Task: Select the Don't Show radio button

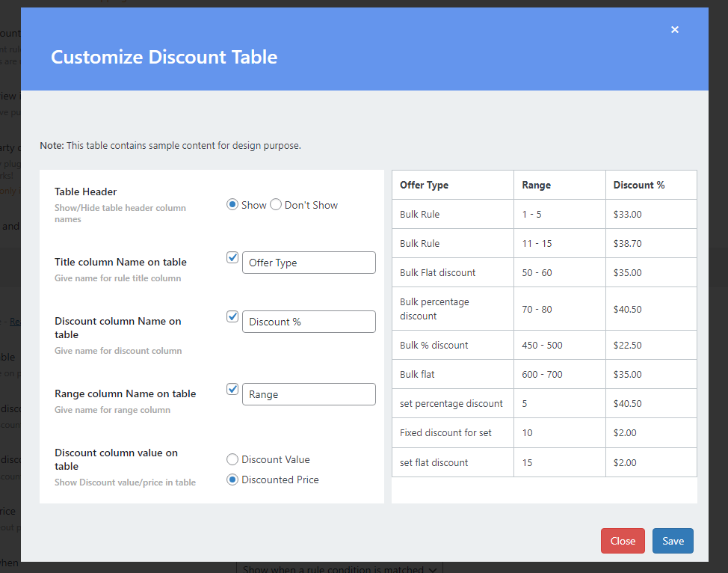Action: [x=276, y=204]
